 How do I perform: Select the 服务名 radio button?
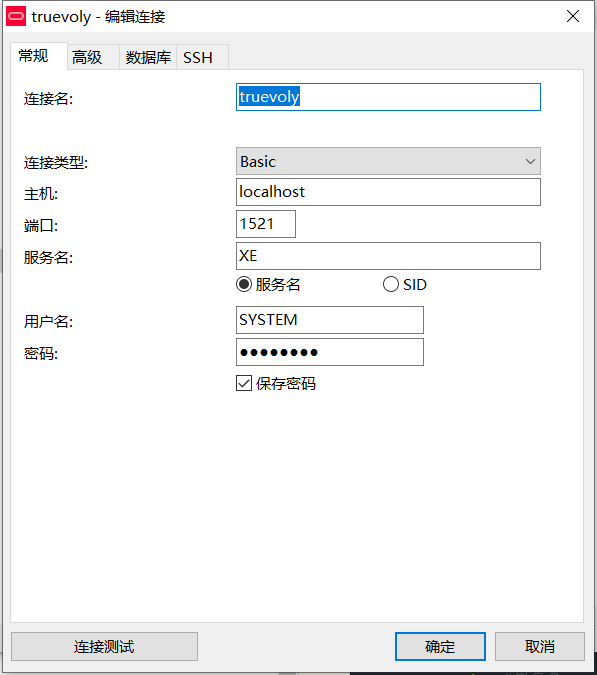point(244,284)
